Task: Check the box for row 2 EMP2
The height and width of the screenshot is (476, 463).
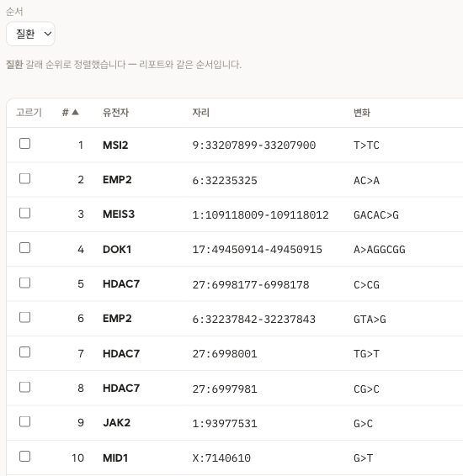Action: click(x=25, y=178)
